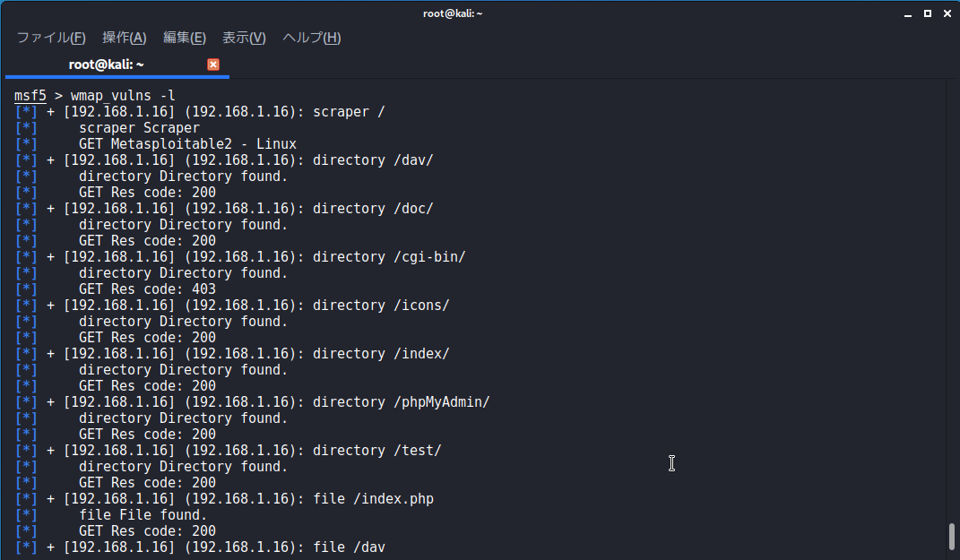The width and height of the screenshot is (960, 560).
Task: Close the terminal window
Action: pos(947,13)
